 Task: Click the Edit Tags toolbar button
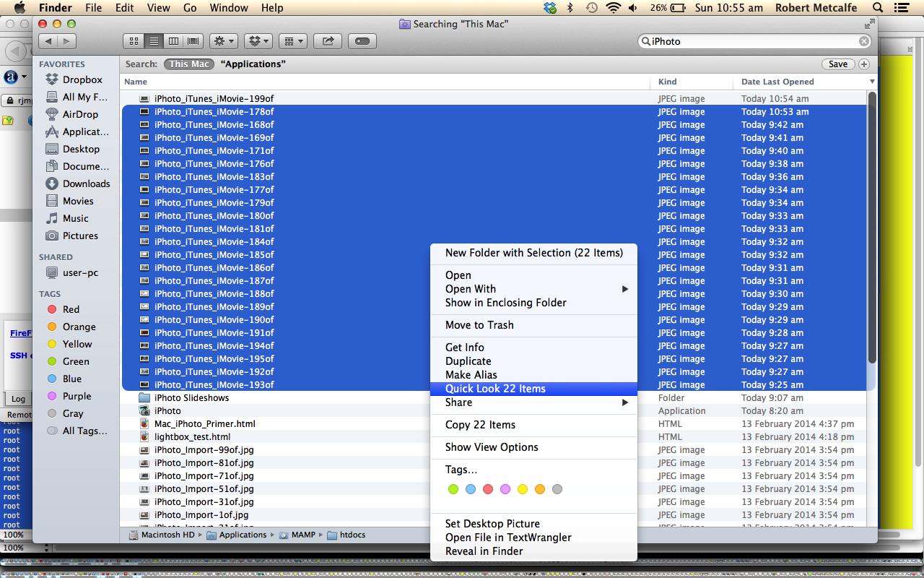(x=362, y=41)
